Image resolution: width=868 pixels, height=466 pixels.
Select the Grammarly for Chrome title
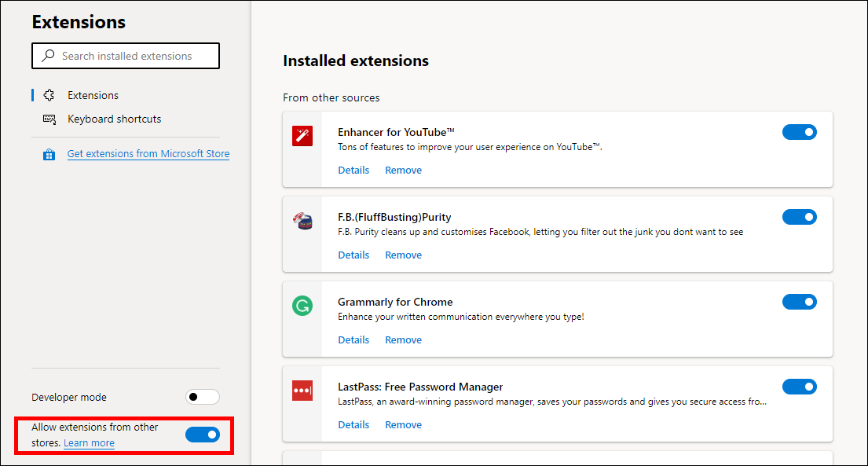pyautogui.click(x=395, y=302)
